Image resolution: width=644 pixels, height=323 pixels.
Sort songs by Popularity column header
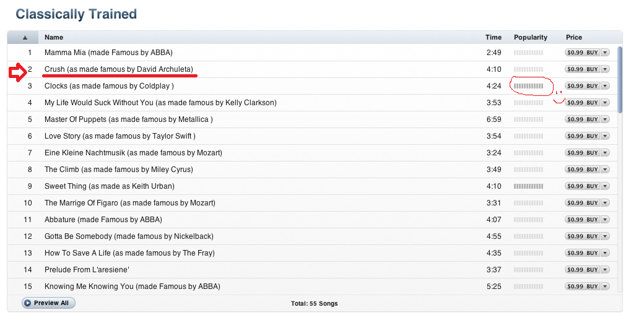click(x=531, y=38)
